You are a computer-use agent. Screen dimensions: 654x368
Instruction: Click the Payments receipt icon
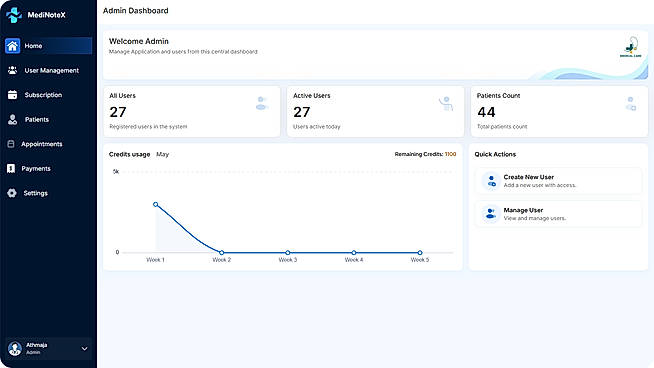[x=11, y=169]
